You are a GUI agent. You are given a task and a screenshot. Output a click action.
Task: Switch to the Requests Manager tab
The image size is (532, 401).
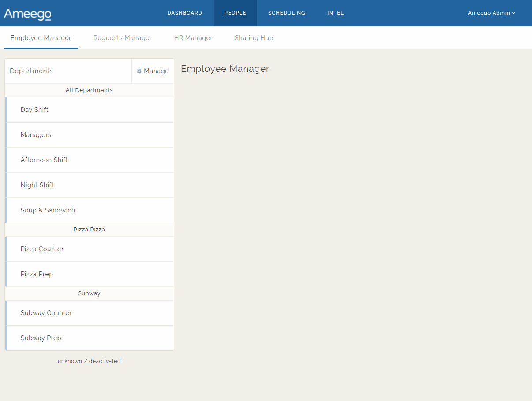(123, 38)
